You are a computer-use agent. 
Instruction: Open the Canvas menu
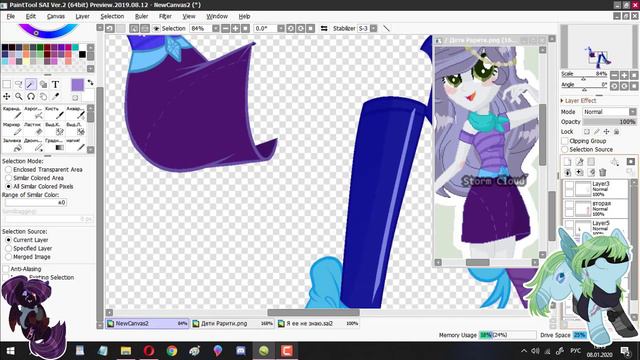pyautogui.click(x=56, y=16)
